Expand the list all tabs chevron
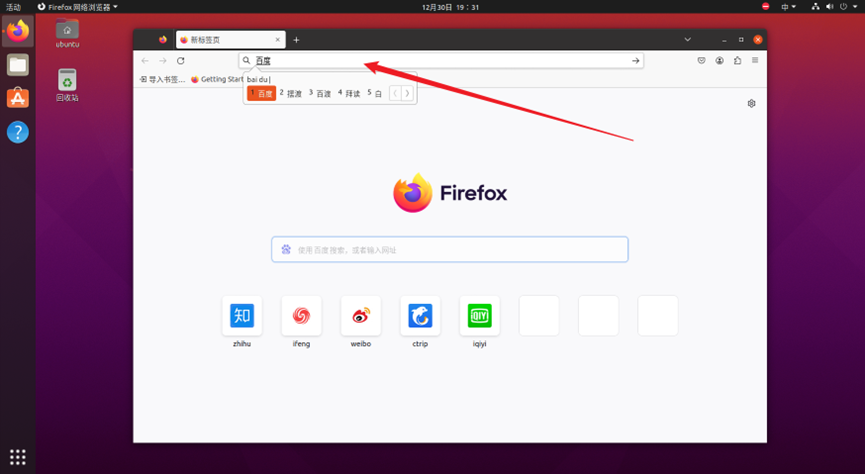The width and height of the screenshot is (865, 474). coord(687,40)
